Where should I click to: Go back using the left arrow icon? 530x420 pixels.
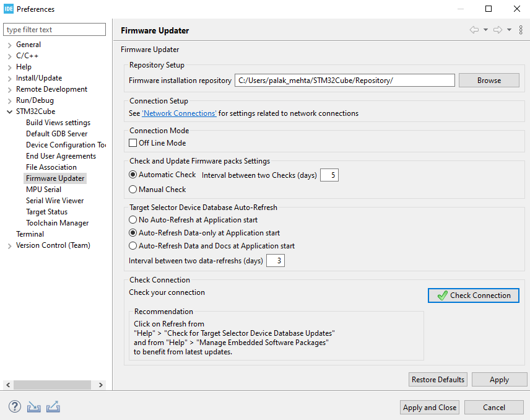(x=474, y=30)
